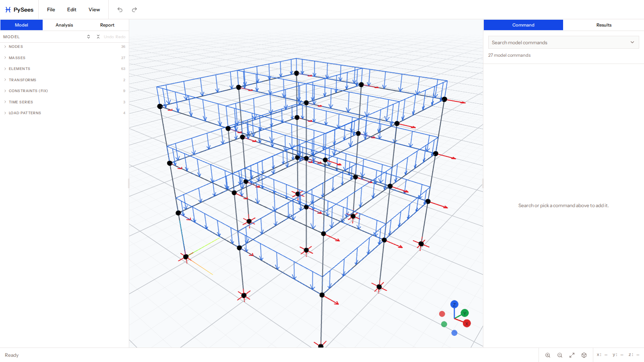Click the unlabeled faded red gizmo ball
The height and width of the screenshot is (362, 644).
(442, 314)
